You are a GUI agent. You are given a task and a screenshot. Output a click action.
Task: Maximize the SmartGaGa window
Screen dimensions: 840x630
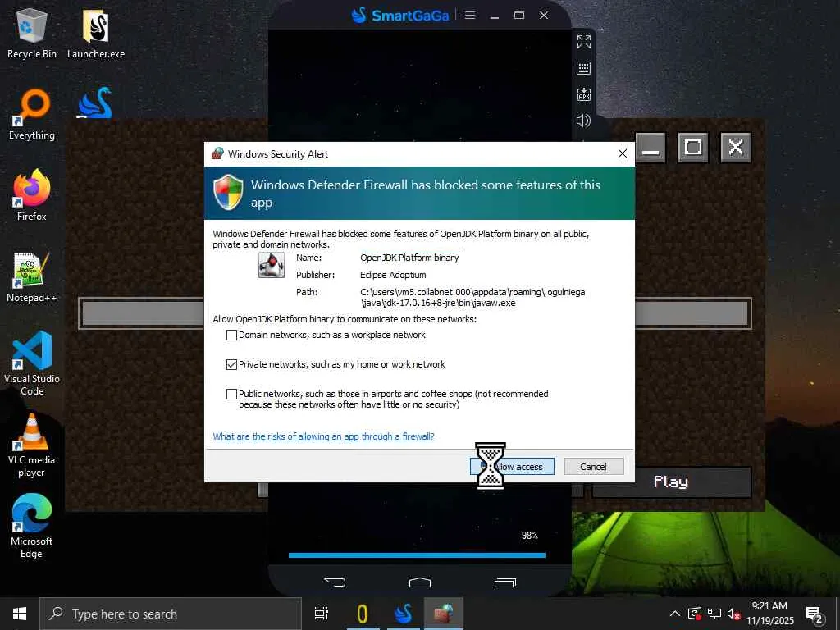(x=519, y=15)
